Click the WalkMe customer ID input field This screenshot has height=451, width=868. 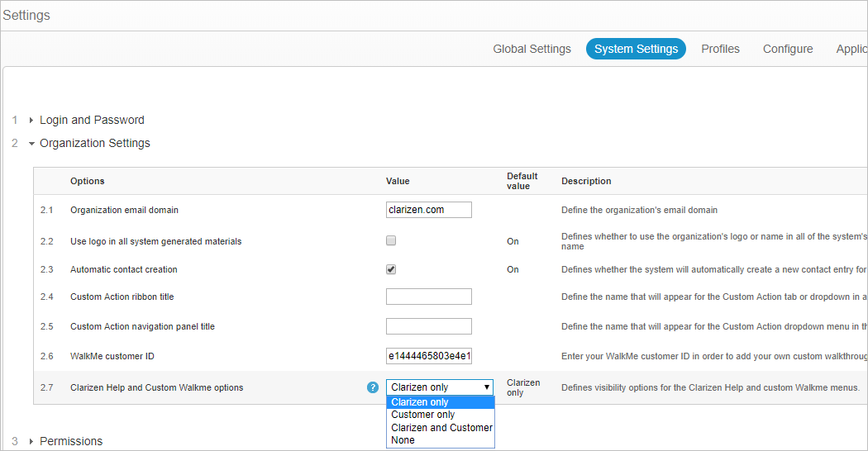point(428,356)
